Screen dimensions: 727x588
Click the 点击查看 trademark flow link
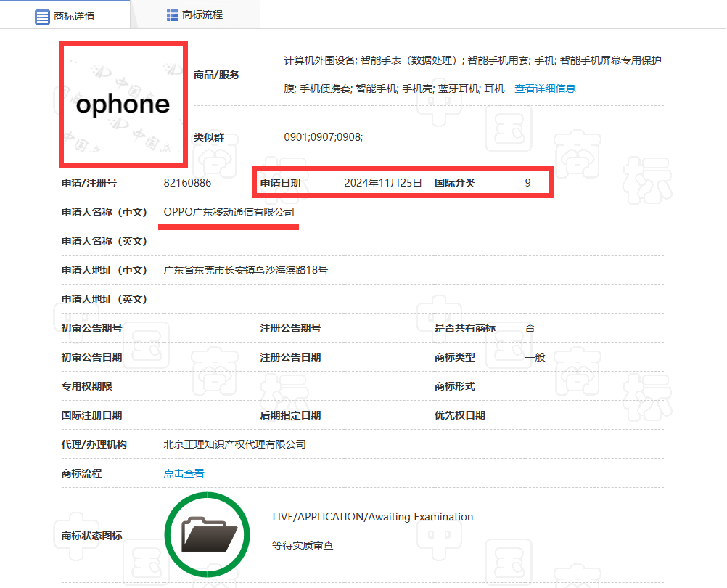coord(184,473)
